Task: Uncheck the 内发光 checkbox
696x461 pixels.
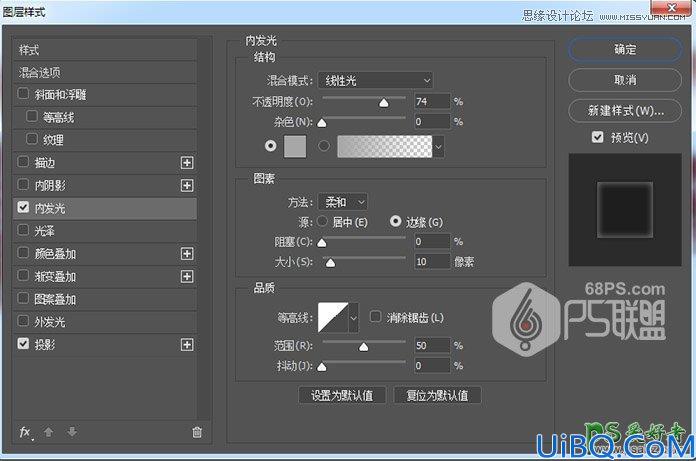Action: [x=23, y=207]
